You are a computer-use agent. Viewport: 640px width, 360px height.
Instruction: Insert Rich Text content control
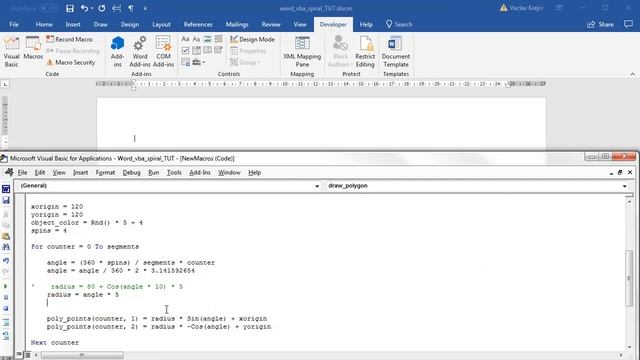(x=185, y=39)
